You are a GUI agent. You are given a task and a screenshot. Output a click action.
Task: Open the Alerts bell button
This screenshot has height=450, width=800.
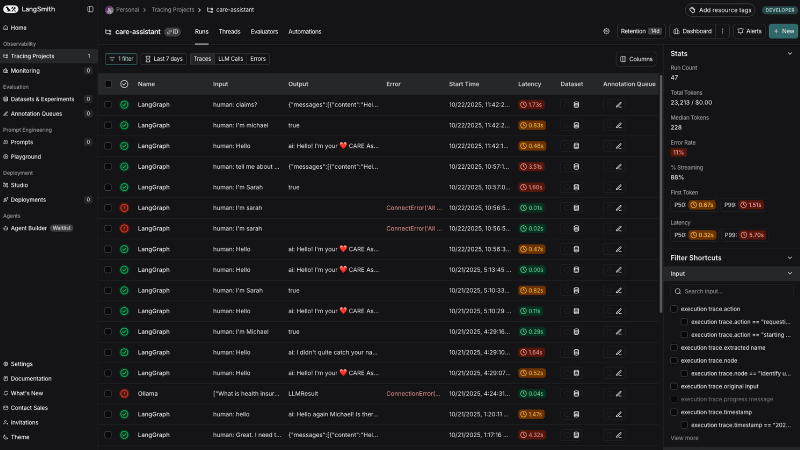pyautogui.click(x=749, y=32)
